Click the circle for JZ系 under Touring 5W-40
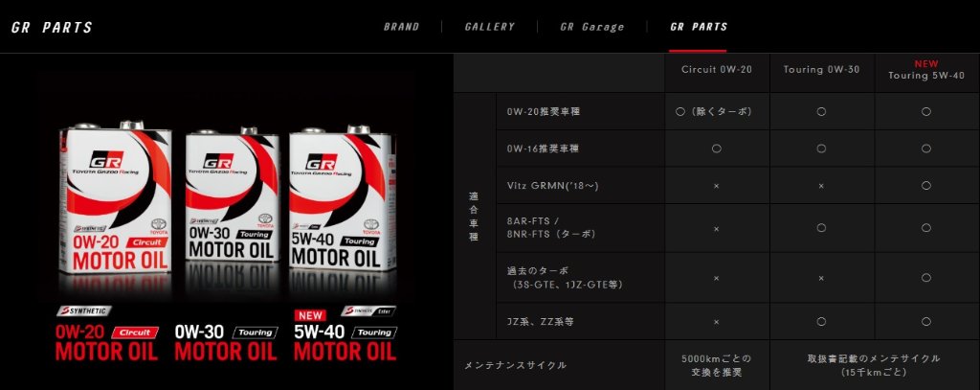 point(926,322)
